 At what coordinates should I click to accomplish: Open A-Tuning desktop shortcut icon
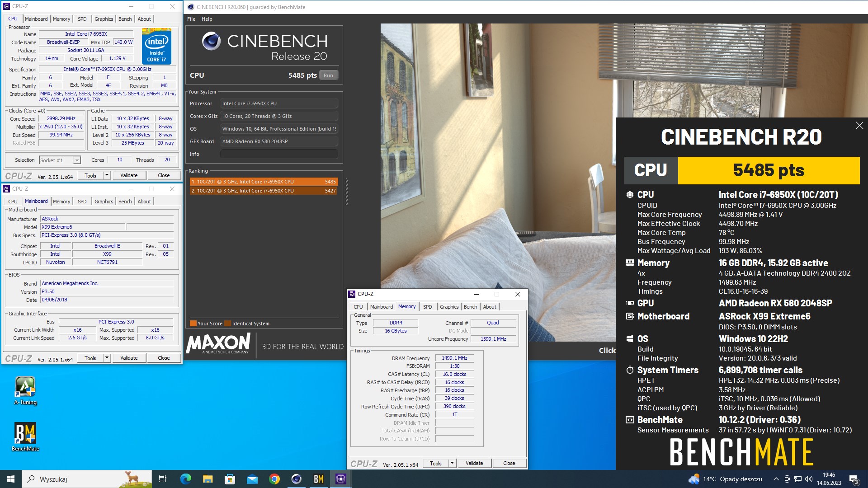tap(25, 390)
